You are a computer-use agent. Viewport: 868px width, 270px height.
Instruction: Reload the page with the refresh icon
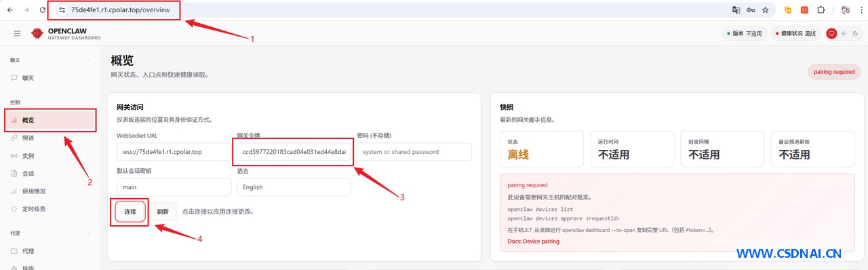(x=43, y=10)
